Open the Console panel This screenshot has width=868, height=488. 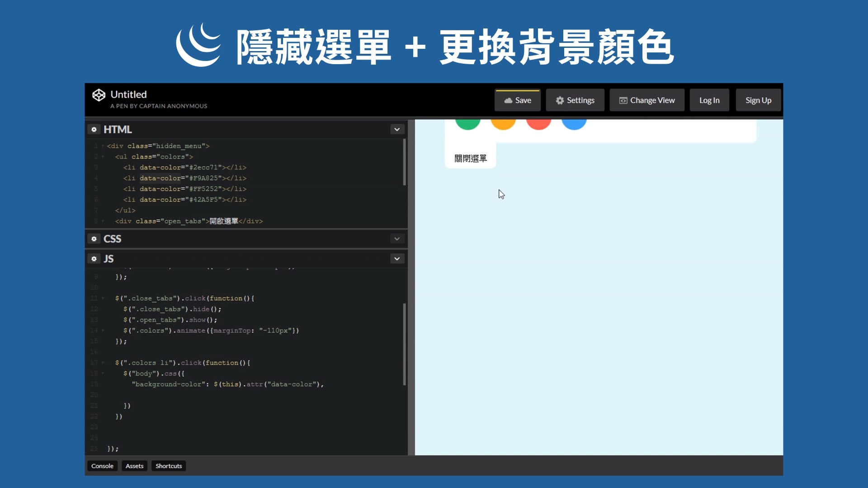[102, 466]
